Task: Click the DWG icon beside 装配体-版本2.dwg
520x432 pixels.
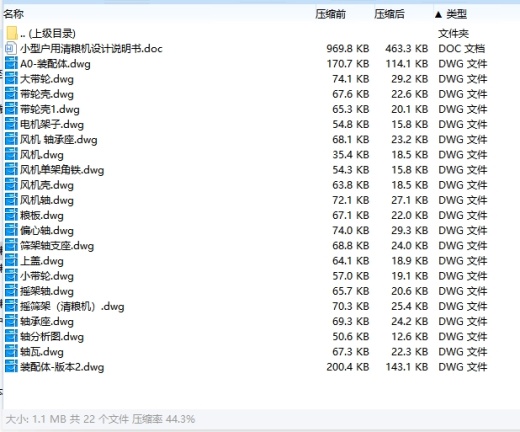Action: pos(11,367)
